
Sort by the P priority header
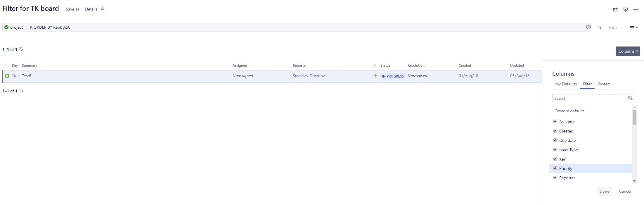pyautogui.click(x=374, y=66)
